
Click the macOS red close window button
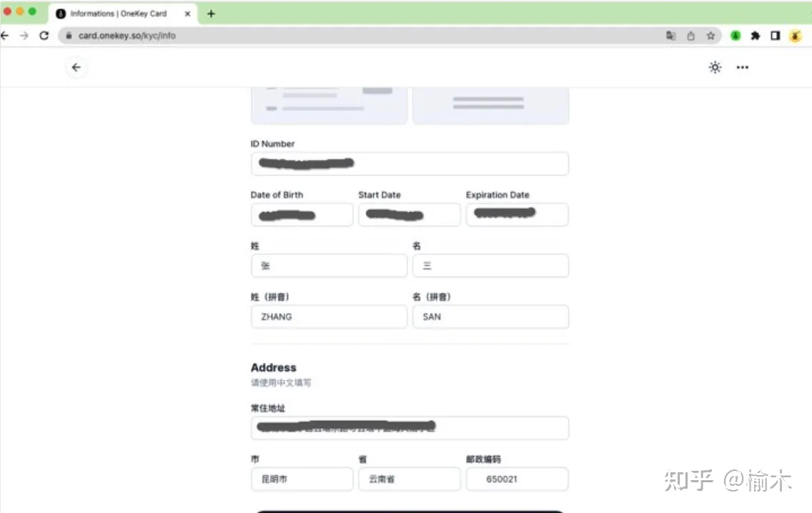[7, 11]
